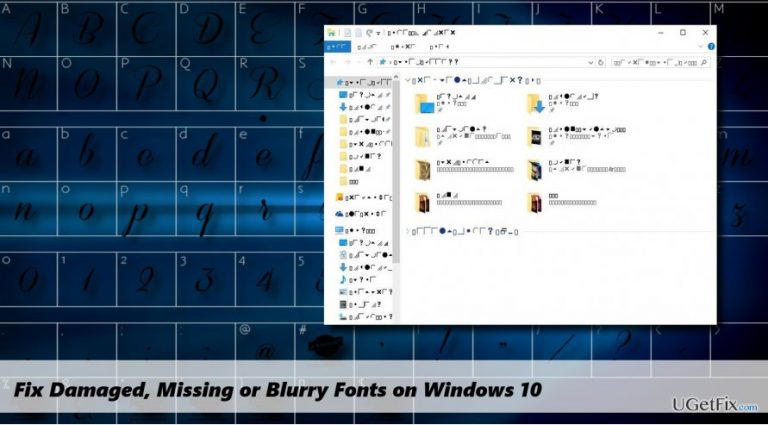Click the blue Help question mark icon
Image resolution: width=768 pixels, height=425 pixels.
click(711, 47)
